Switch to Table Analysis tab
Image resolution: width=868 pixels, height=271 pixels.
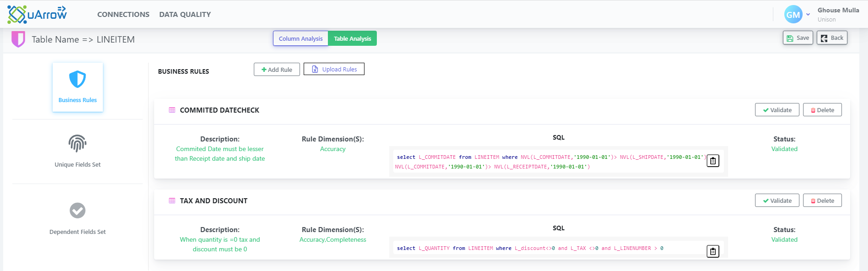[353, 38]
